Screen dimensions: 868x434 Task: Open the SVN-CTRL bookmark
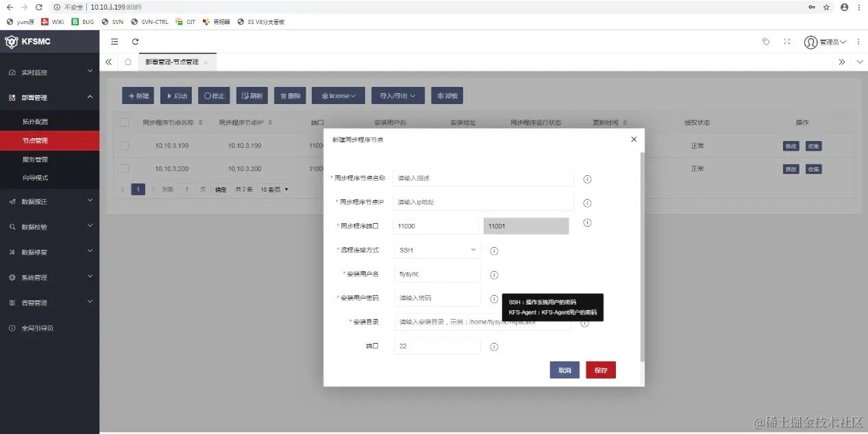149,22
